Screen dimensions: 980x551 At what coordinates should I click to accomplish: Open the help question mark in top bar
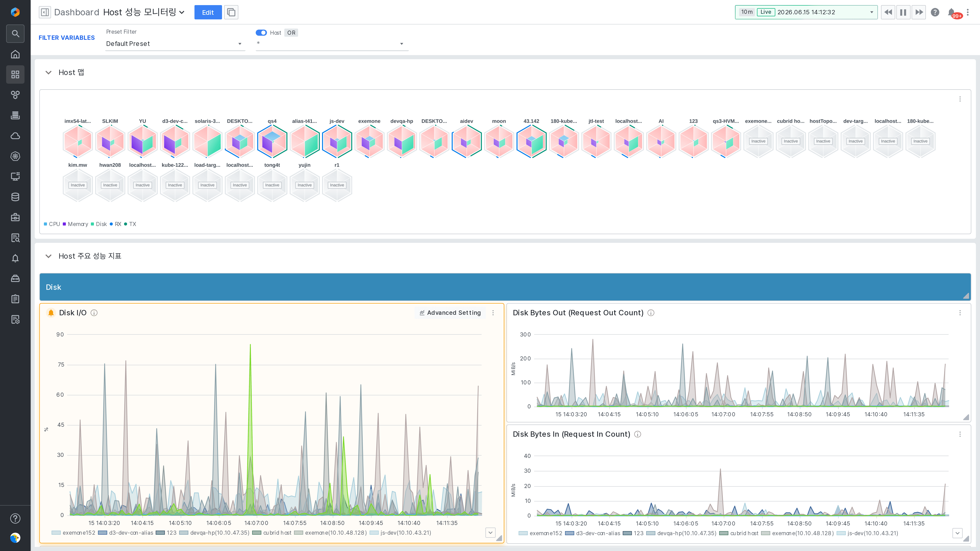[x=935, y=12]
